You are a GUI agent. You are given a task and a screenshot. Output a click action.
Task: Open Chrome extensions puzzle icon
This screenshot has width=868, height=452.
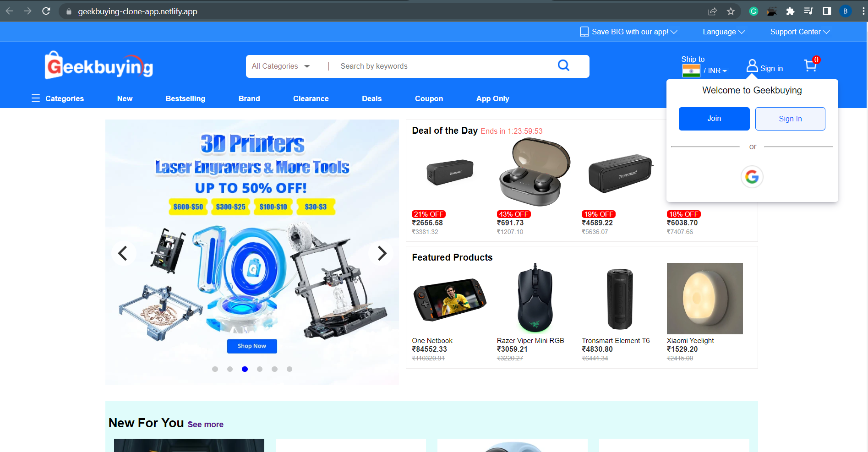(790, 11)
